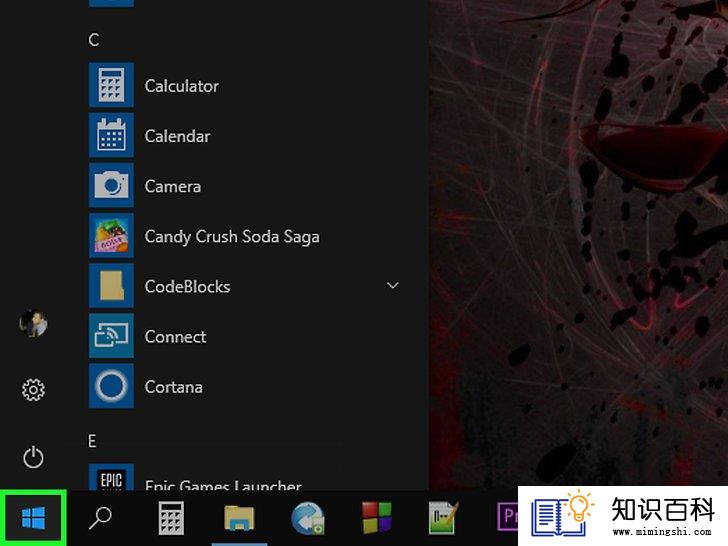Screen dimensions: 728x546
Task: Click the four-colored squares taskbar icon
Action: point(377,517)
